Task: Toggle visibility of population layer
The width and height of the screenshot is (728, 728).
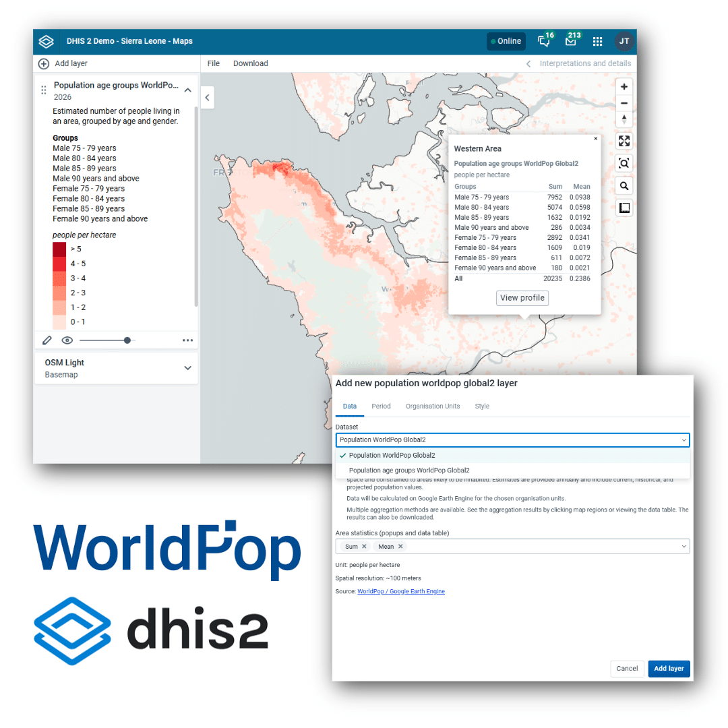Action: (x=67, y=340)
